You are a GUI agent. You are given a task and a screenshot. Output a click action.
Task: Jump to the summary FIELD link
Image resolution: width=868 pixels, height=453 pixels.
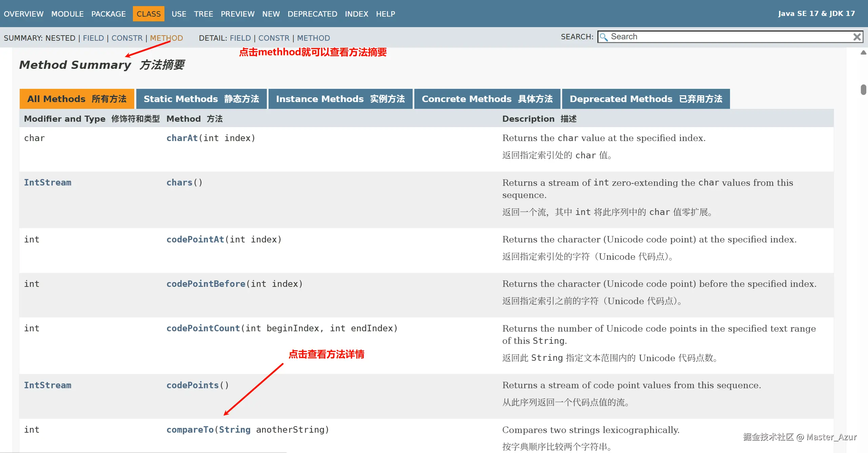point(93,38)
